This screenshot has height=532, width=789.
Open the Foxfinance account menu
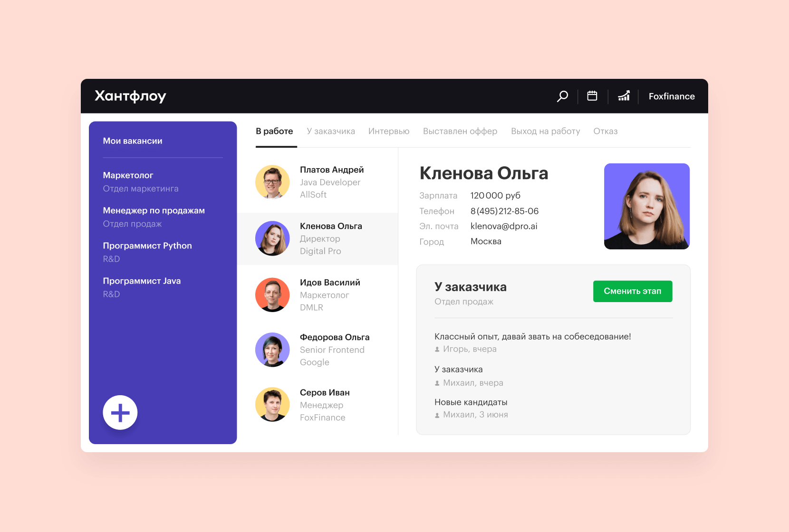point(671,96)
